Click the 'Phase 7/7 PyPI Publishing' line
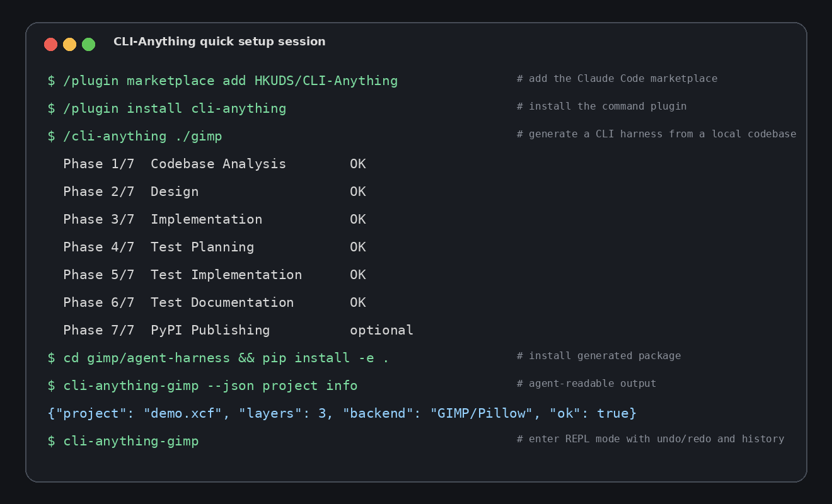 (x=166, y=330)
